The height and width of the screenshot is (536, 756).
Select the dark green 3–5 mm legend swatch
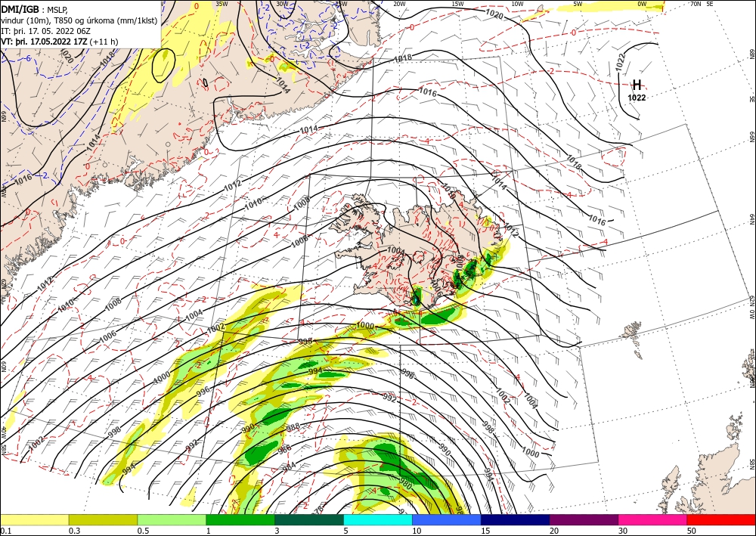tap(309, 519)
